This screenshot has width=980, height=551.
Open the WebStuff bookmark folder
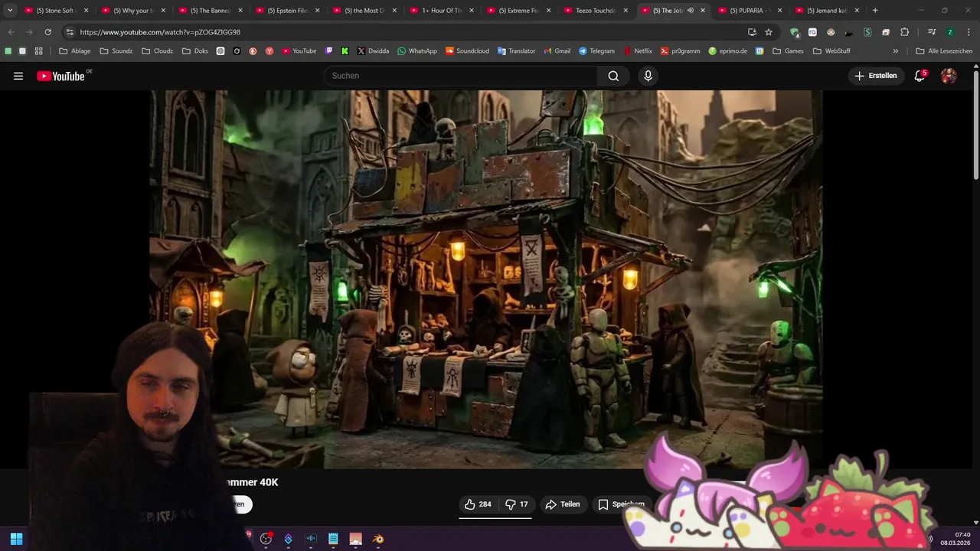(x=831, y=51)
